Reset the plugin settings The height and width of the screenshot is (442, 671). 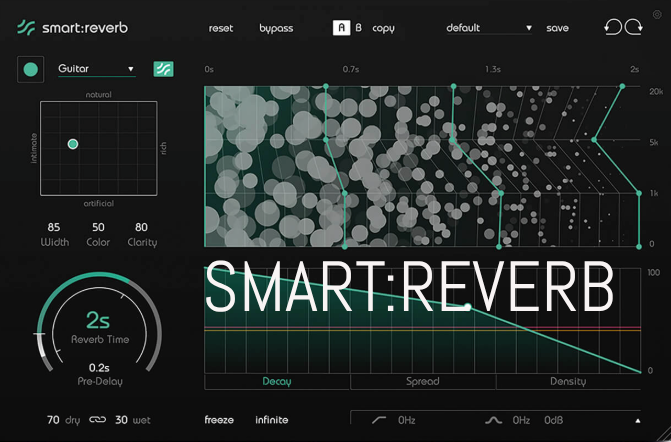coord(221,28)
